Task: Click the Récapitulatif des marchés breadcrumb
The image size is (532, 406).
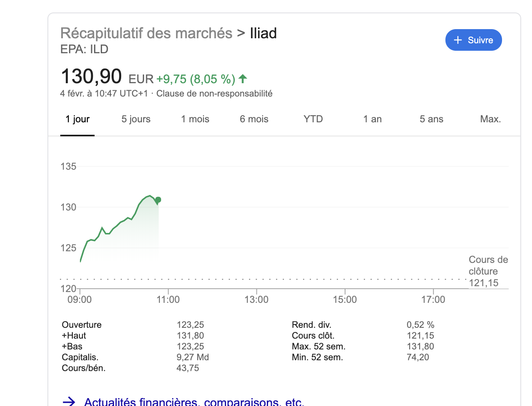Action: click(x=146, y=33)
